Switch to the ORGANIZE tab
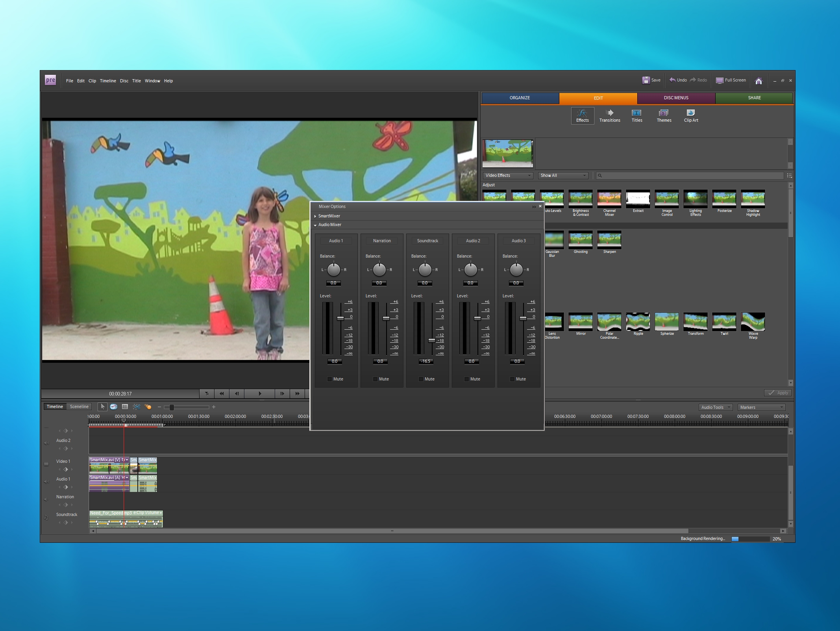840x631 pixels. coord(520,98)
